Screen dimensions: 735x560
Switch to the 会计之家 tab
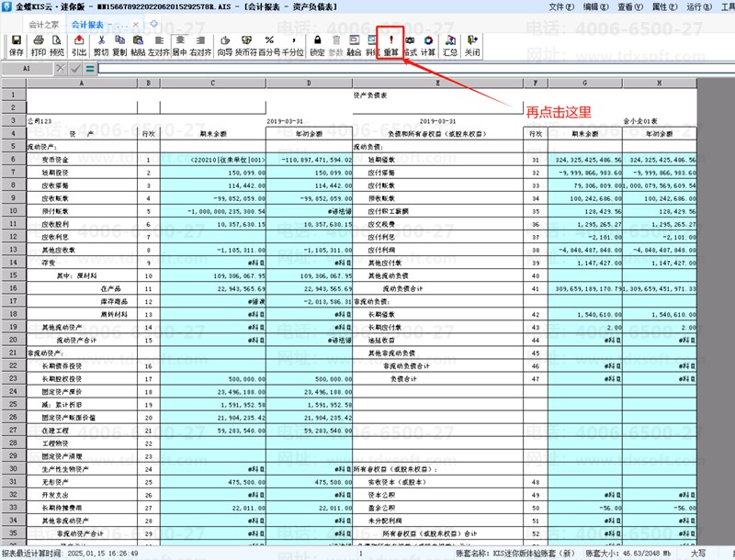point(43,25)
